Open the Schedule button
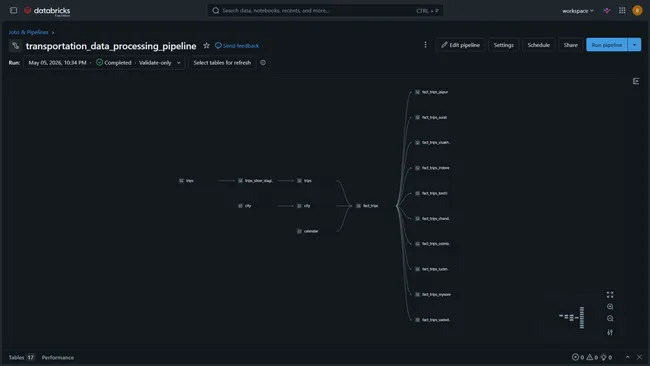 tap(538, 45)
